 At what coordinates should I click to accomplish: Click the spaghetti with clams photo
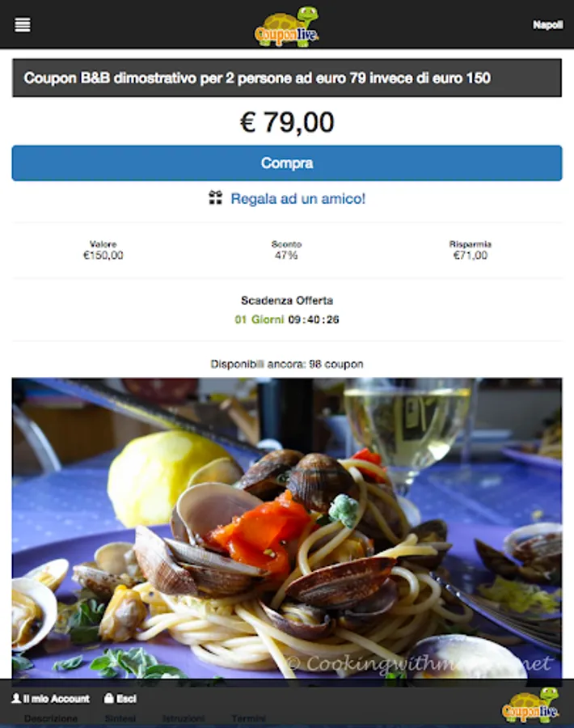pyautogui.click(x=287, y=528)
